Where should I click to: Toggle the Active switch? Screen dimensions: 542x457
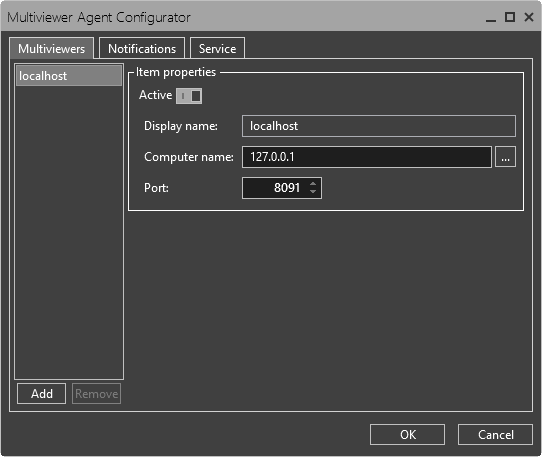[189, 96]
